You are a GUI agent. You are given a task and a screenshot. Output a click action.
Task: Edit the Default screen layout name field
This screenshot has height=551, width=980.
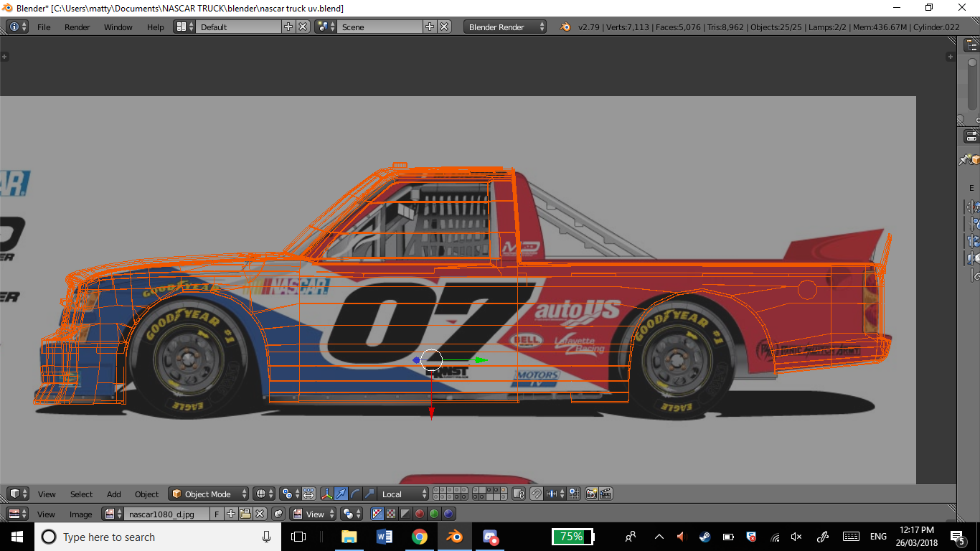pos(238,27)
